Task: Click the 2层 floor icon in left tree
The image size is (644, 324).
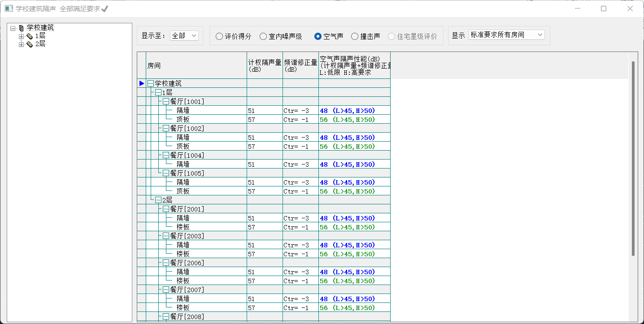Action: [x=30, y=44]
